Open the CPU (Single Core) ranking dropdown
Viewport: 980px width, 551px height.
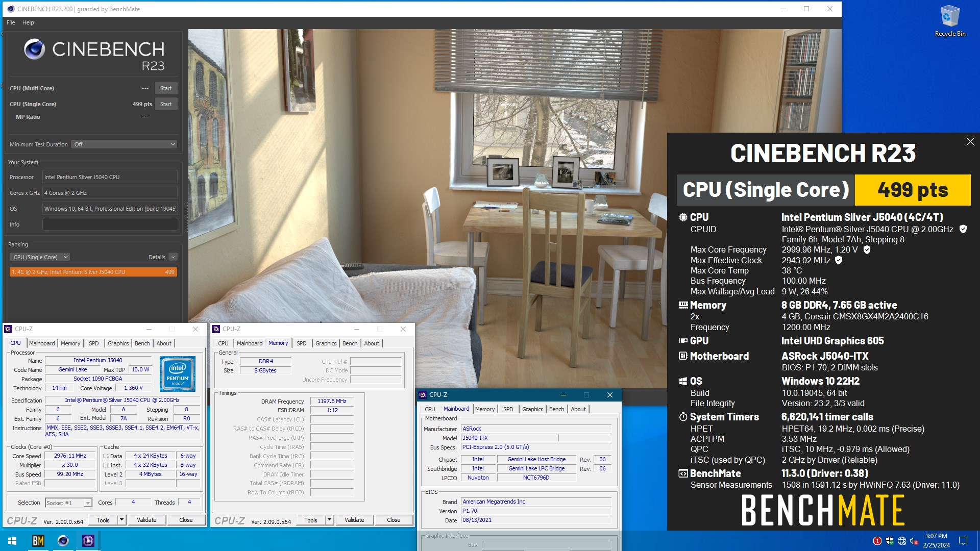point(40,257)
